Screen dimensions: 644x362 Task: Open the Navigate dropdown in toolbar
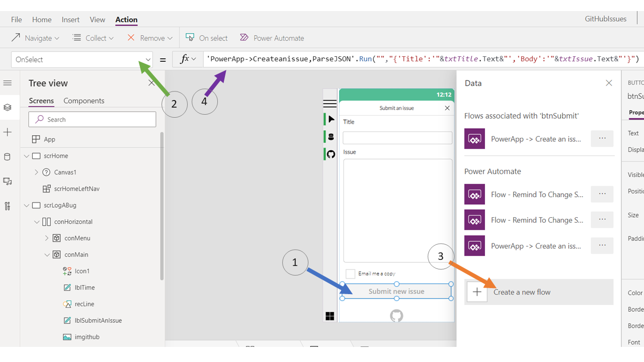(35, 38)
